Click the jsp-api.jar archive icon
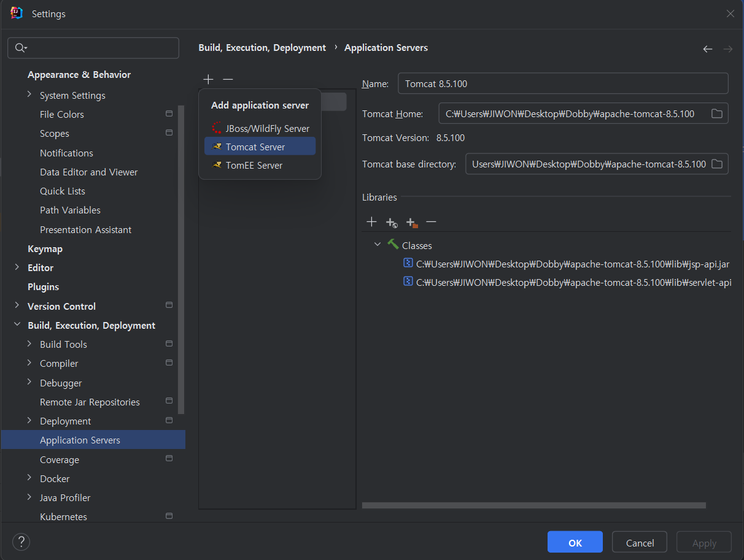This screenshot has height=560, width=744. click(x=408, y=263)
